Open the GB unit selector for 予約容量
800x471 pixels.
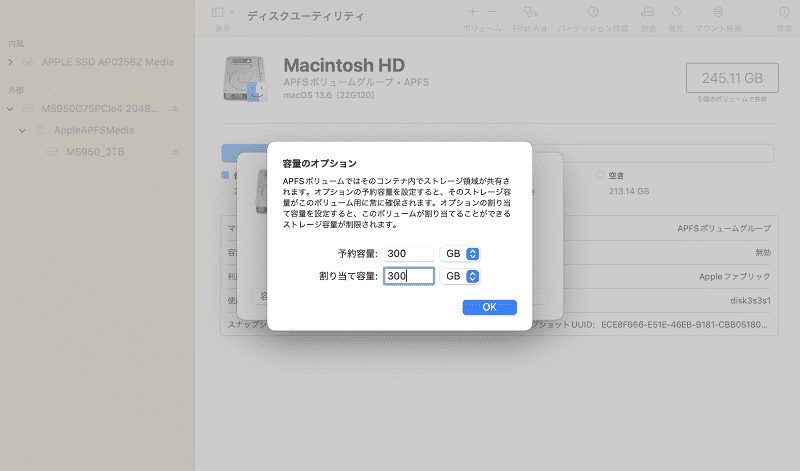(460, 254)
